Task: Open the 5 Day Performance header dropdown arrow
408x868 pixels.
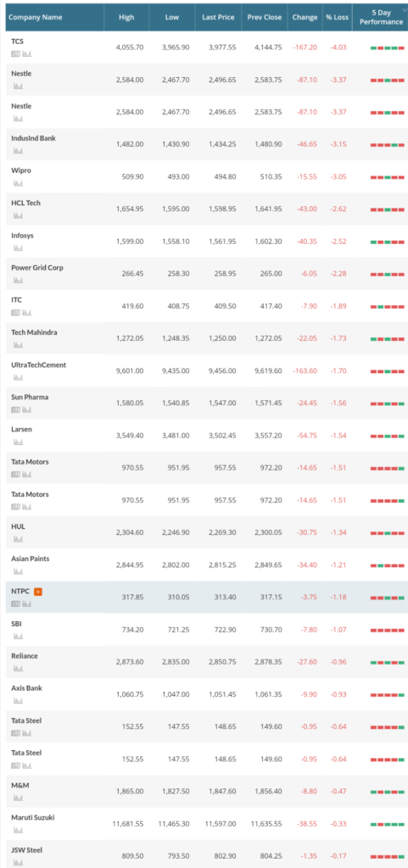Action: (404, 10)
